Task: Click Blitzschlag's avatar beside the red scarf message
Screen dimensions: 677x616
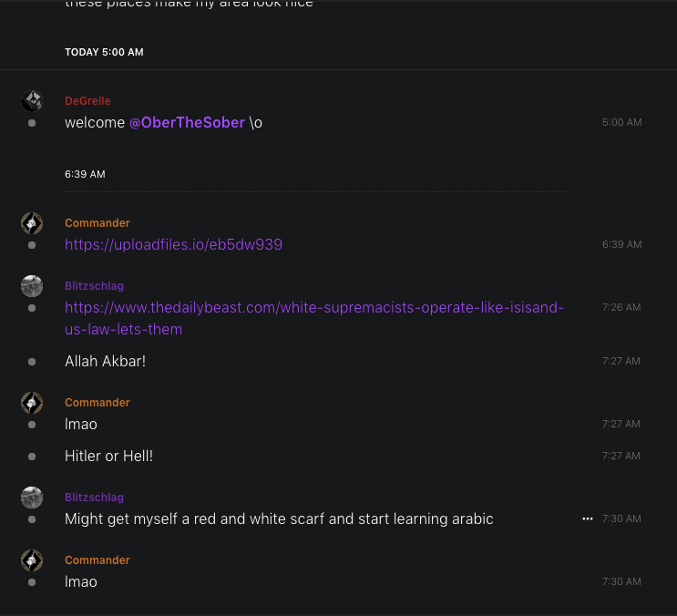Action: pos(32,498)
